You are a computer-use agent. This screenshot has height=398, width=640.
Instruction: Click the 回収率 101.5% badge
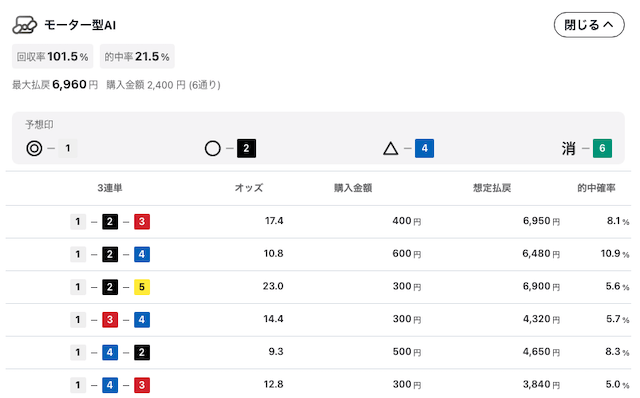(x=52, y=56)
